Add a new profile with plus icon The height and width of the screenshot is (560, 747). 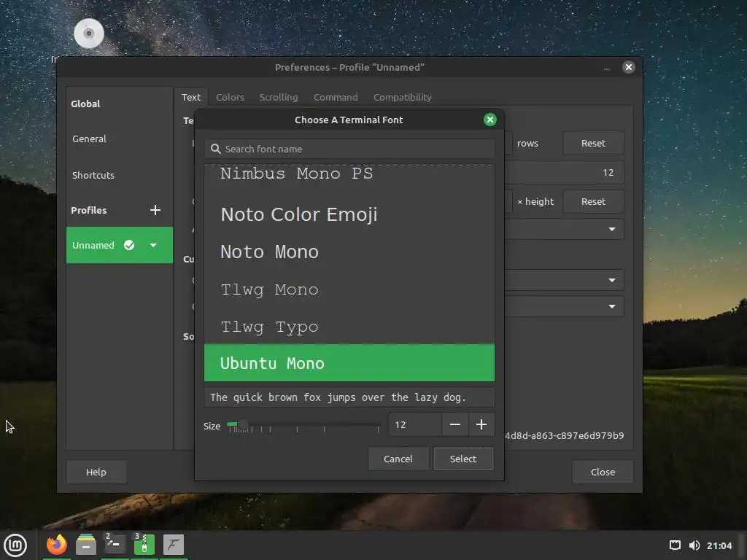point(155,210)
